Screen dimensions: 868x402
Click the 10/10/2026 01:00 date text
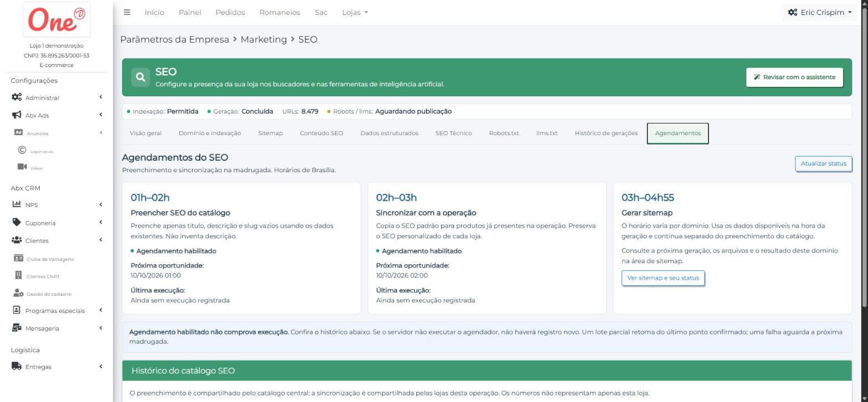pyautogui.click(x=156, y=275)
